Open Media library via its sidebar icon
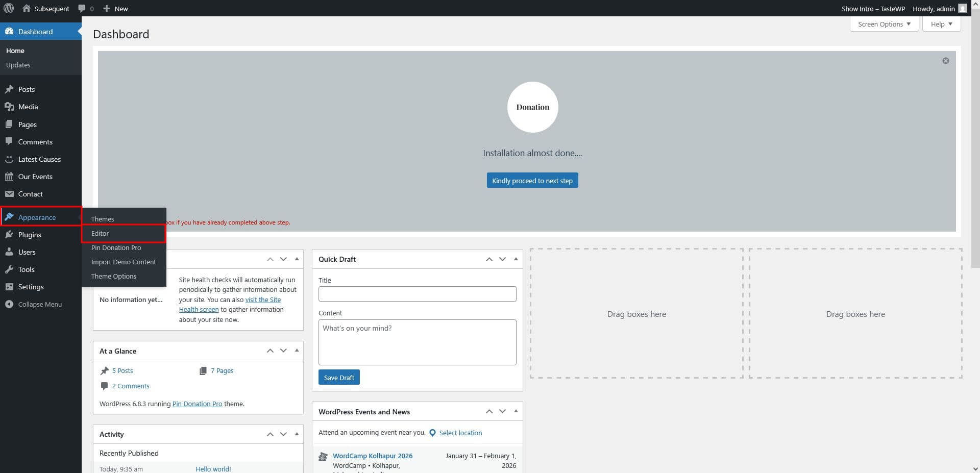This screenshot has height=473, width=980. tap(9, 107)
